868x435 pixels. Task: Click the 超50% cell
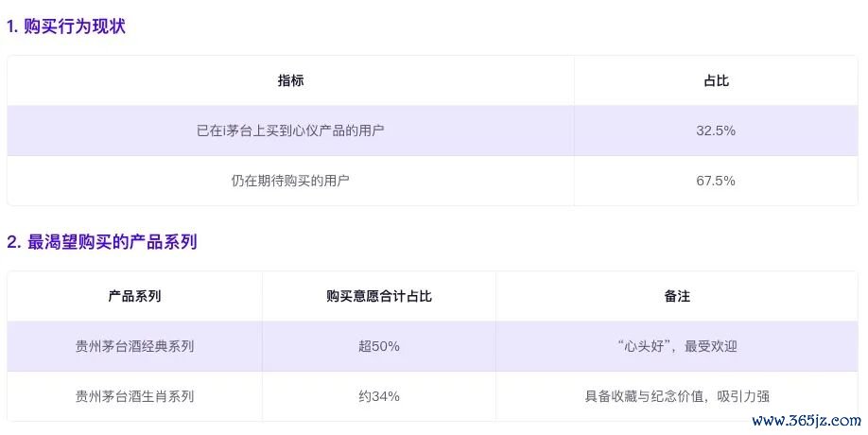point(378,346)
